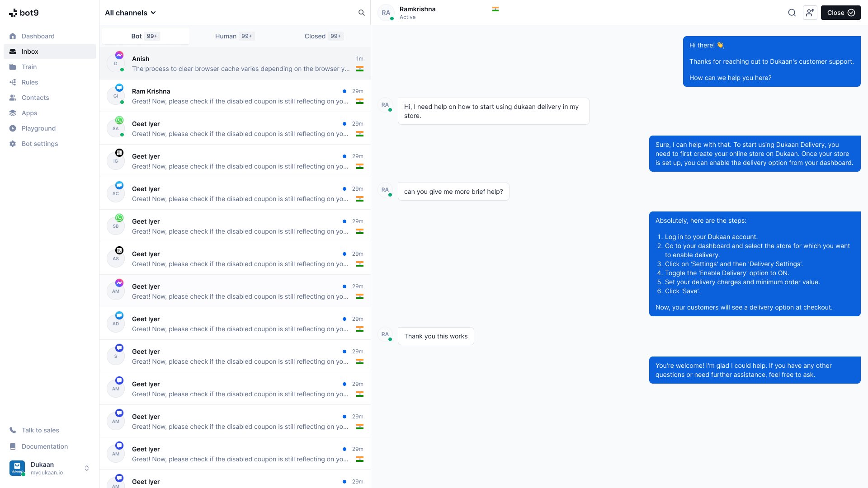The height and width of the screenshot is (488, 868).
Task: Open the Apps section
Action: tap(29, 113)
